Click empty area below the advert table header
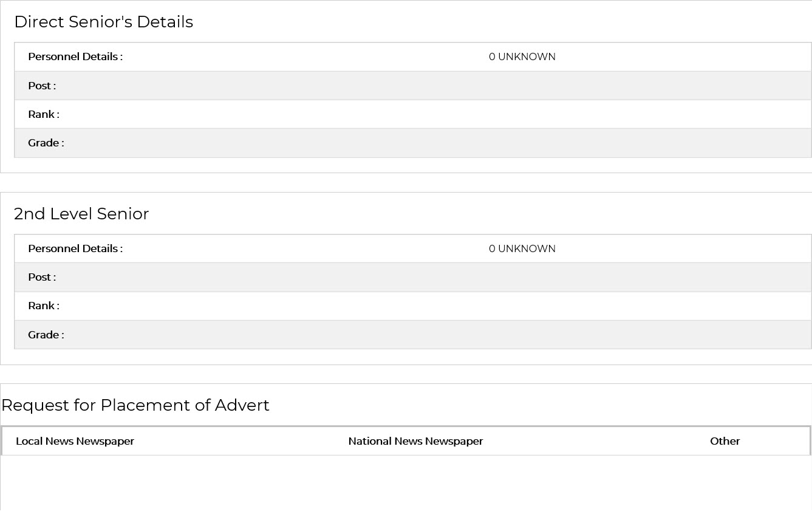The image size is (812, 517). click(x=406, y=483)
